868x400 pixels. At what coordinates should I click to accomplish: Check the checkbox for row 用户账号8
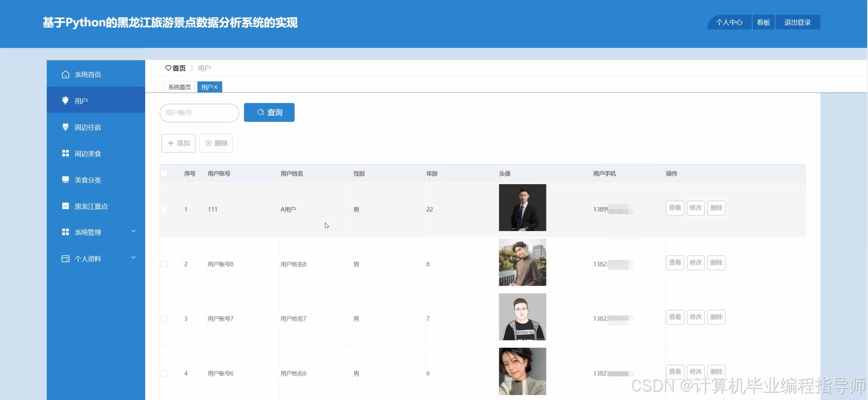(164, 264)
